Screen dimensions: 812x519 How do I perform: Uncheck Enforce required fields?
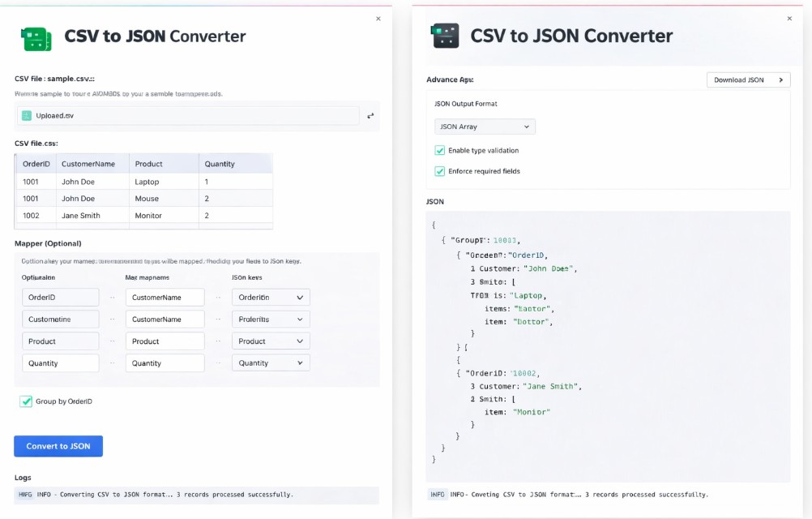441,171
